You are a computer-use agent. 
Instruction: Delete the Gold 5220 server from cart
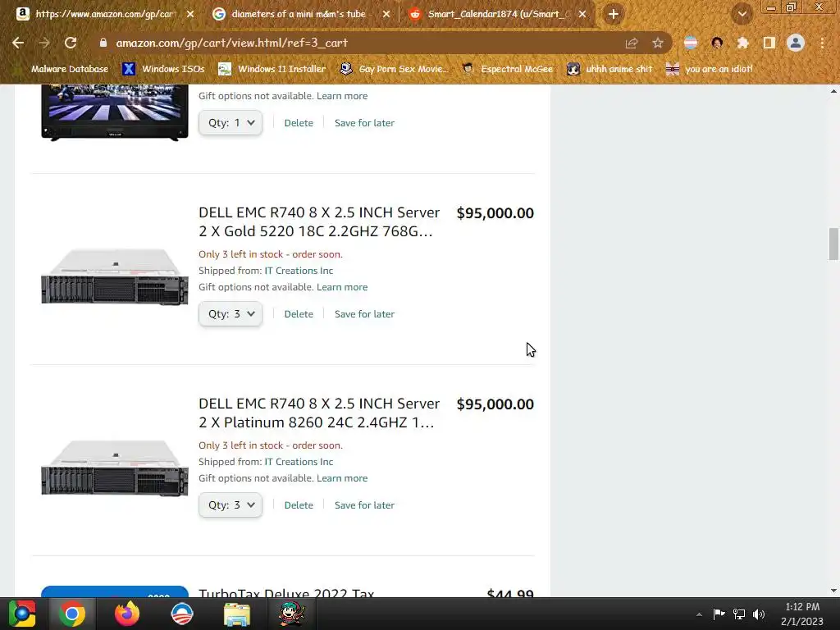299,314
